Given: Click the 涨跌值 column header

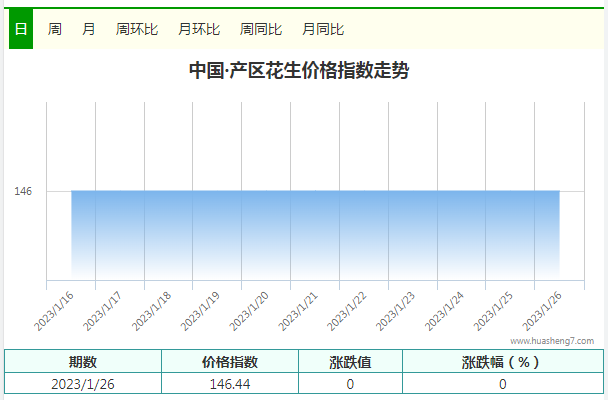Looking at the screenshot, I should pos(351,362).
